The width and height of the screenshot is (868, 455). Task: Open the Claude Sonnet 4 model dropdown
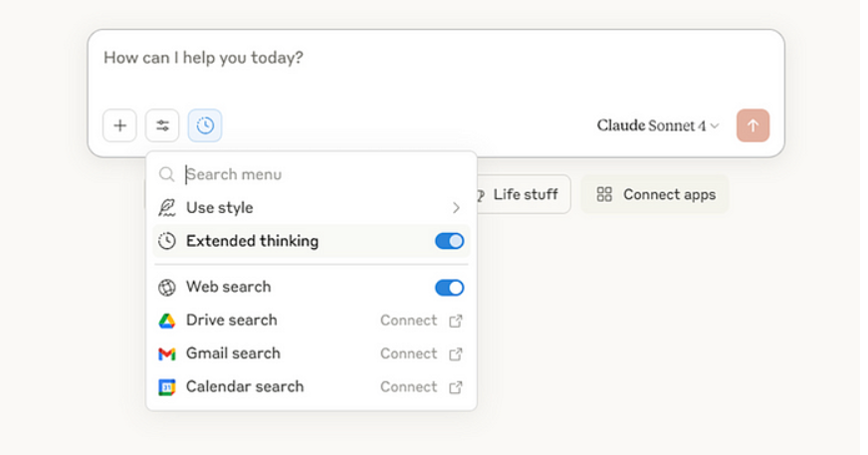point(657,125)
